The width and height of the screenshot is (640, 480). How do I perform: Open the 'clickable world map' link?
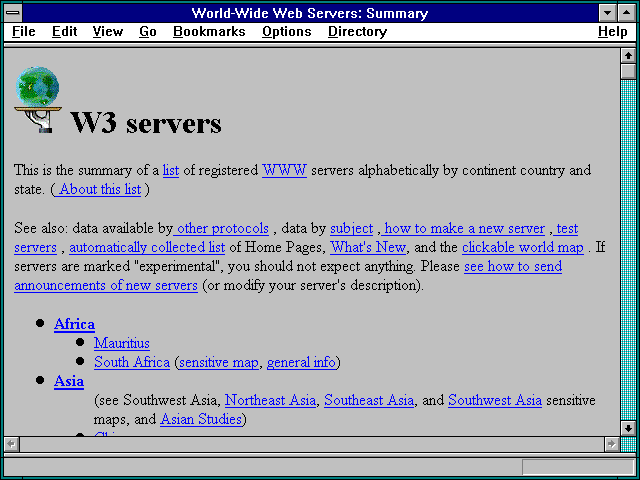[522, 247]
